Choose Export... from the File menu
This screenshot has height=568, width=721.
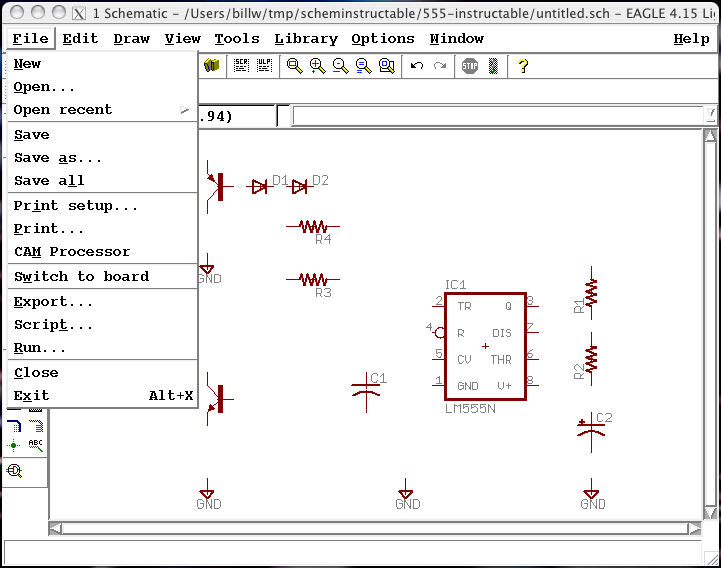(103, 302)
